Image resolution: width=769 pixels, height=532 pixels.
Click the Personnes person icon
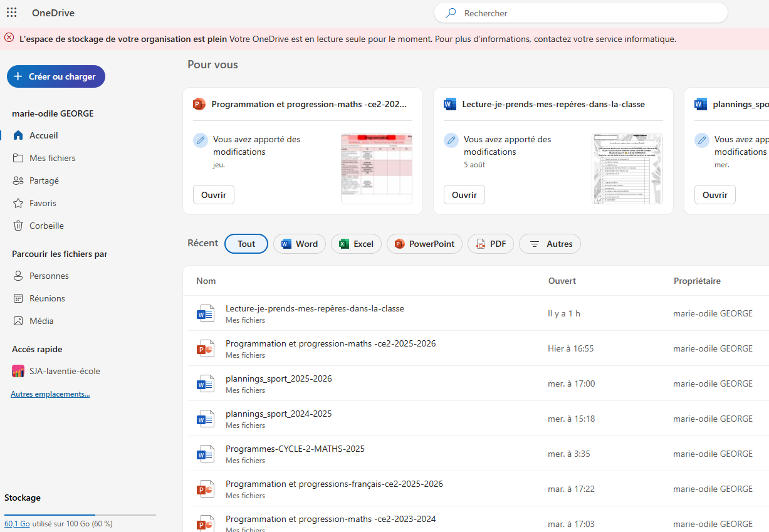pyautogui.click(x=18, y=276)
